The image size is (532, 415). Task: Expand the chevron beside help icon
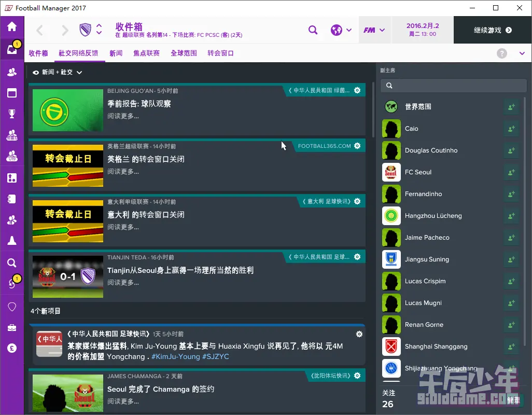coord(522,53)
